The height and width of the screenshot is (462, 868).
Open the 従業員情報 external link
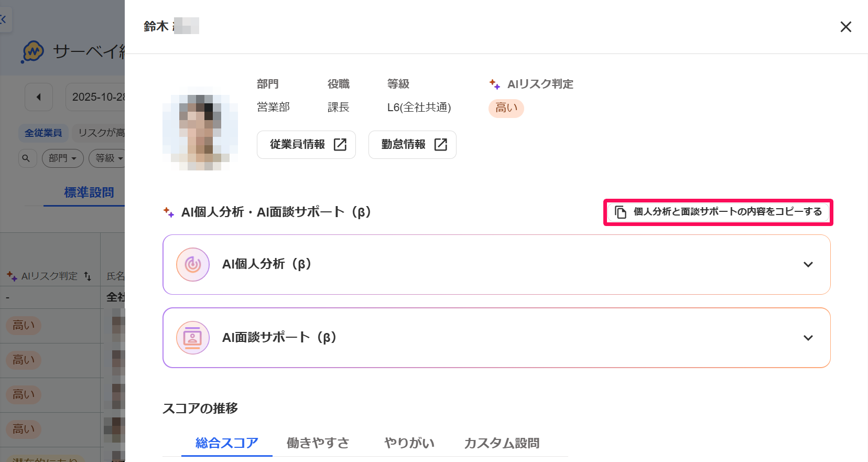pyautogui.click(x=306, y=145)
